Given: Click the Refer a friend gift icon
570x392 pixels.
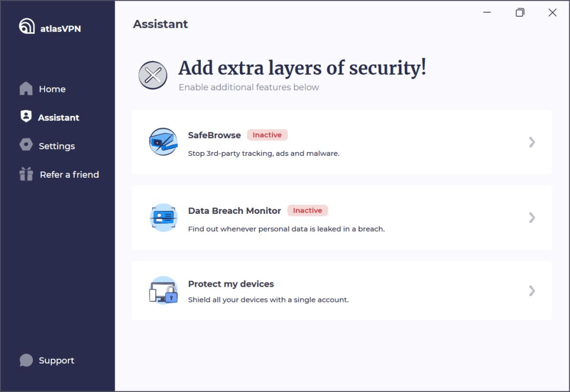Looking at the screenshot, I should point(26,174).
